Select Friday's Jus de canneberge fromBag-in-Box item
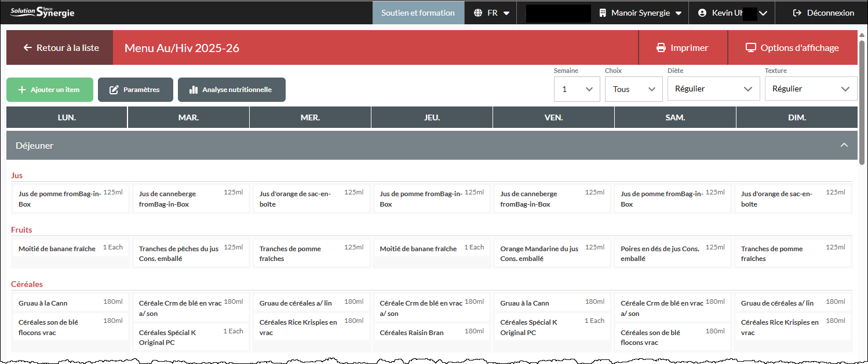The height and width of the screenshot is (364, 868). tap(552, 198)
